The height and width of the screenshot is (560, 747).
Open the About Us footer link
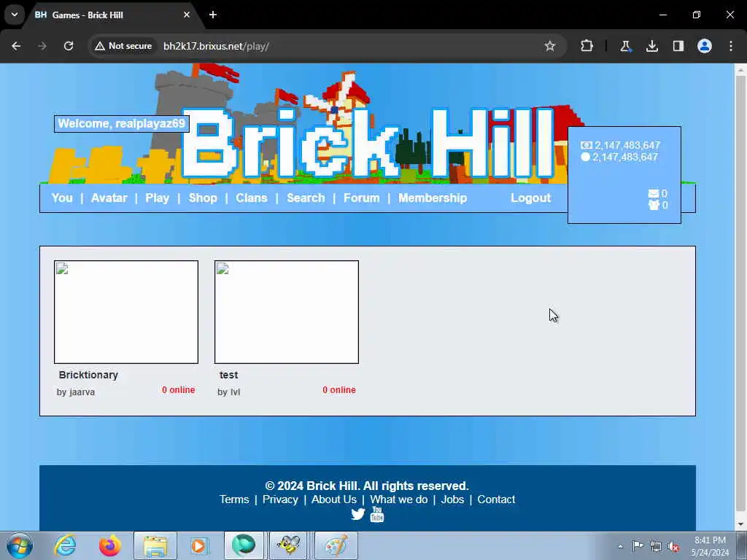coord(334,499)
